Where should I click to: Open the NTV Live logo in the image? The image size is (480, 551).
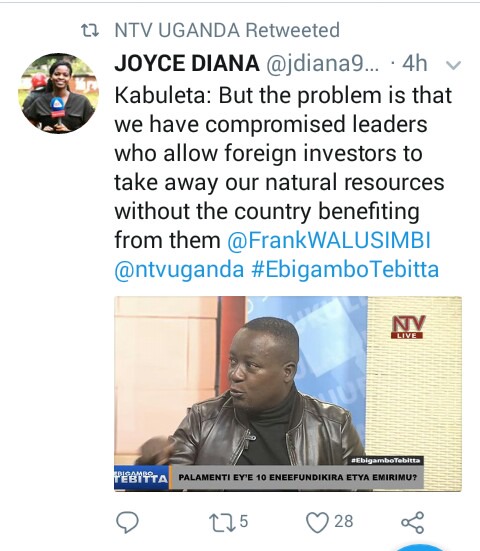point(408,327)
